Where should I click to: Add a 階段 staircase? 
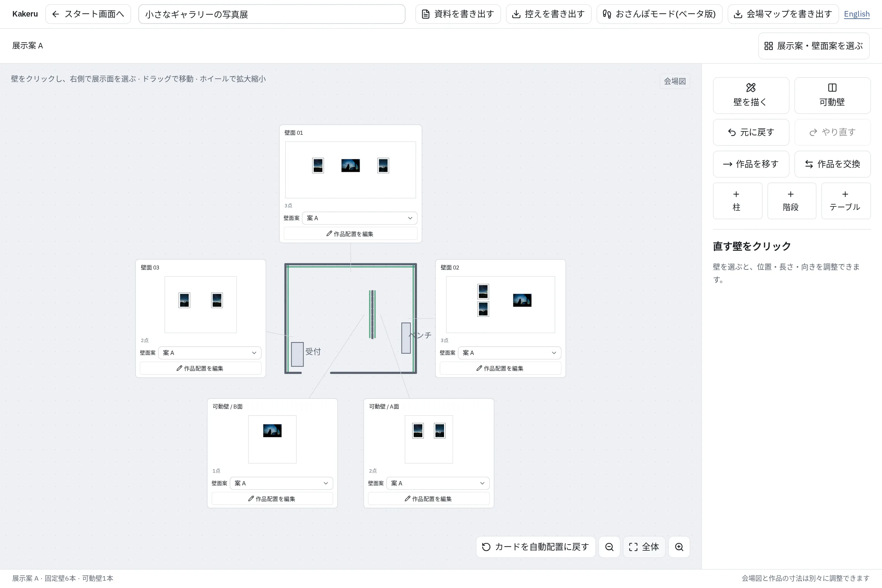click(792, 201)
